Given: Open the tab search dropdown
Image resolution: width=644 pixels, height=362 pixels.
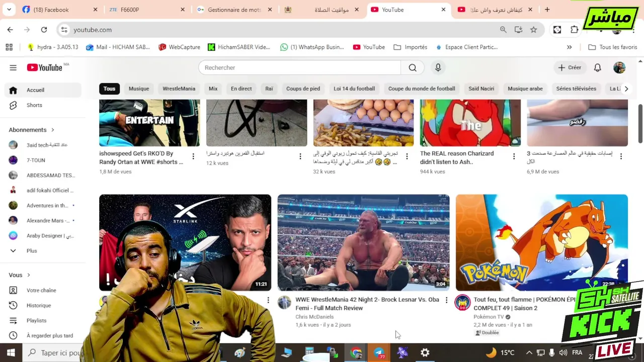Looking at the screenshot, I should pyautogui.click(x=10, y=10).
